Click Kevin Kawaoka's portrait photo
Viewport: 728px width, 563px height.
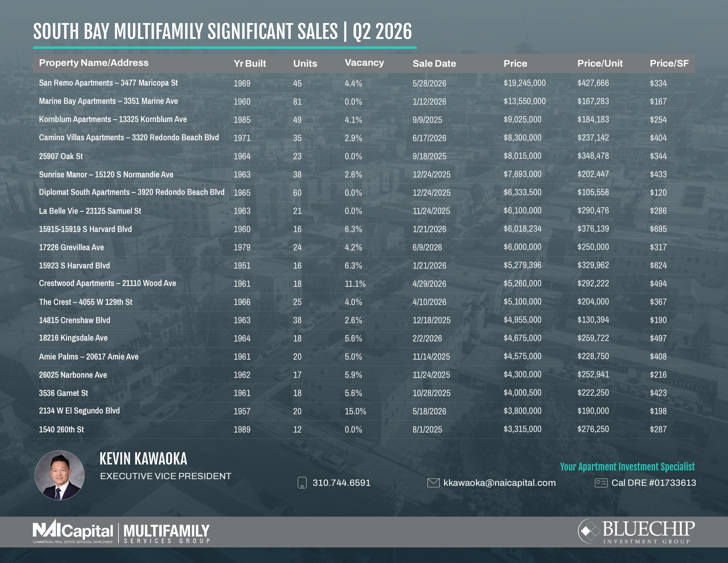60,475
